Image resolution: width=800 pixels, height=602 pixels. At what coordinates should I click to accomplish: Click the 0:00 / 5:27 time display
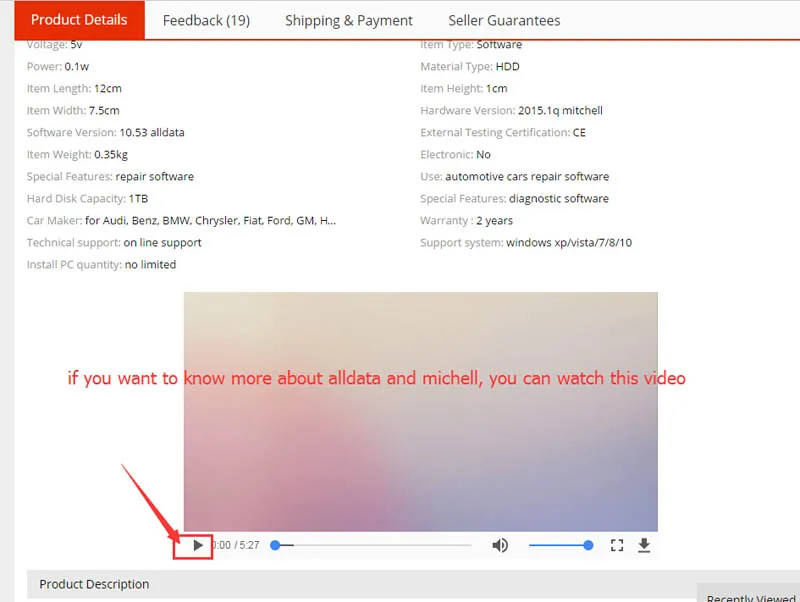236,545
